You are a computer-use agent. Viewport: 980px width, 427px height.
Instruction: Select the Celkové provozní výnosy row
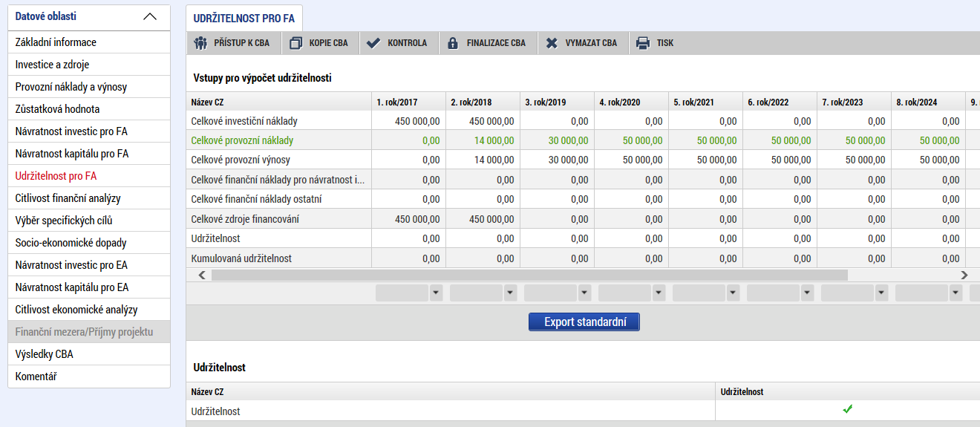583,160
